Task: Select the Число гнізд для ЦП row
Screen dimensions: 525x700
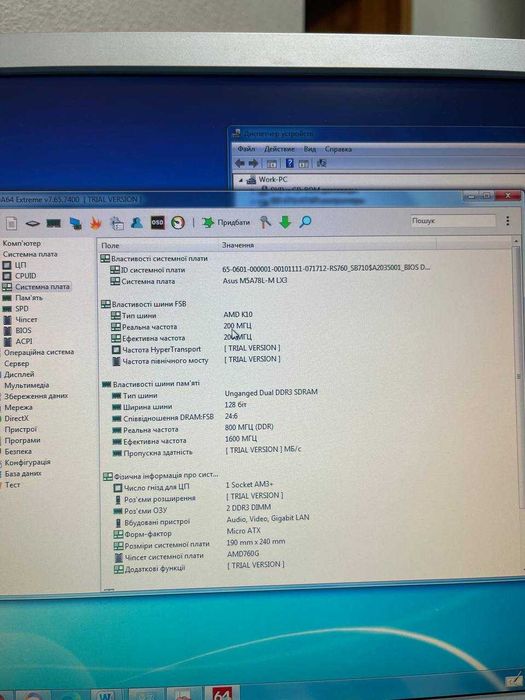Action: 194,486
